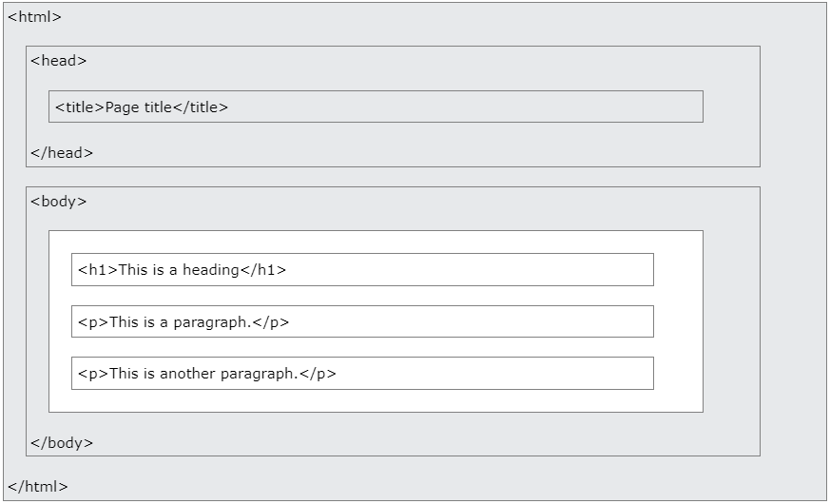The width and height of the screenshot is (830, 504).
Task: Click the closing </p> tag of another paragraph
Action: (x=318, y=374)
